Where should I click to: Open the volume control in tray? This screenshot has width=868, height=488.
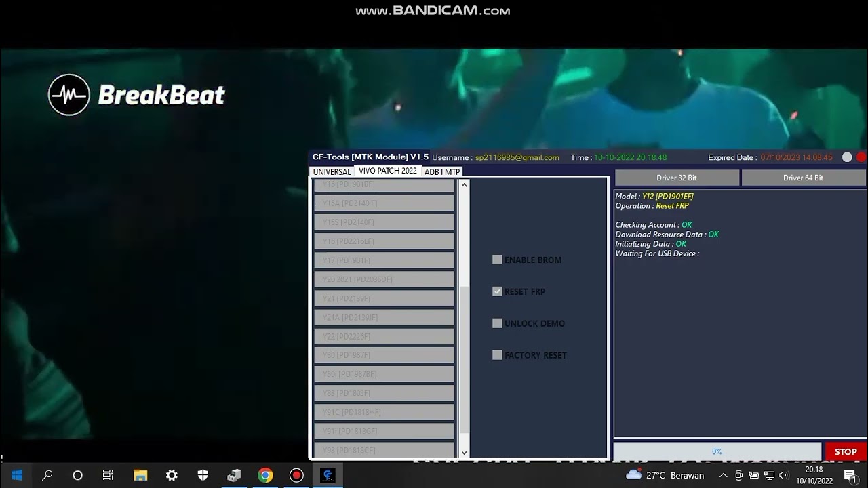(x=784, y=475)
